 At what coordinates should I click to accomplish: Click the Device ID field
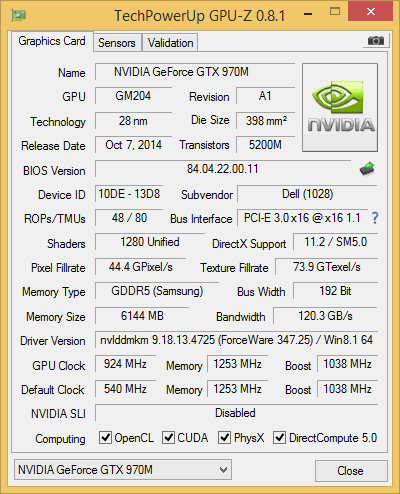coord(129,194)
